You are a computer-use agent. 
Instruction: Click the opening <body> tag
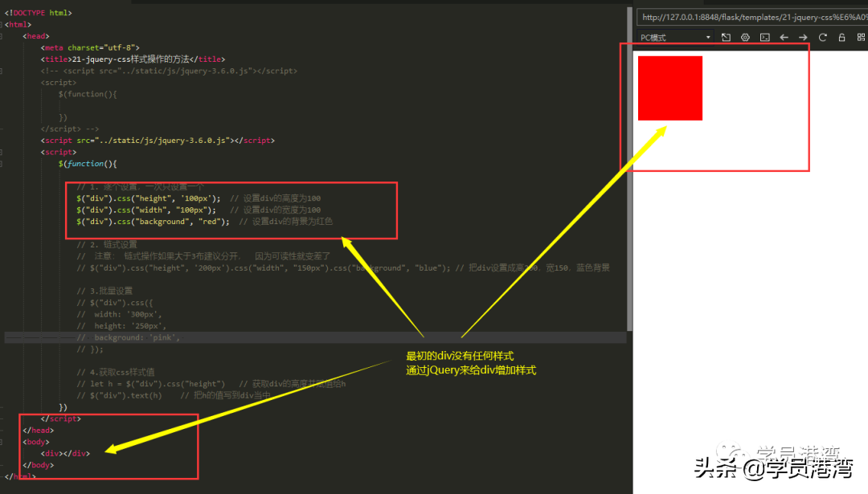click(36, 442)
